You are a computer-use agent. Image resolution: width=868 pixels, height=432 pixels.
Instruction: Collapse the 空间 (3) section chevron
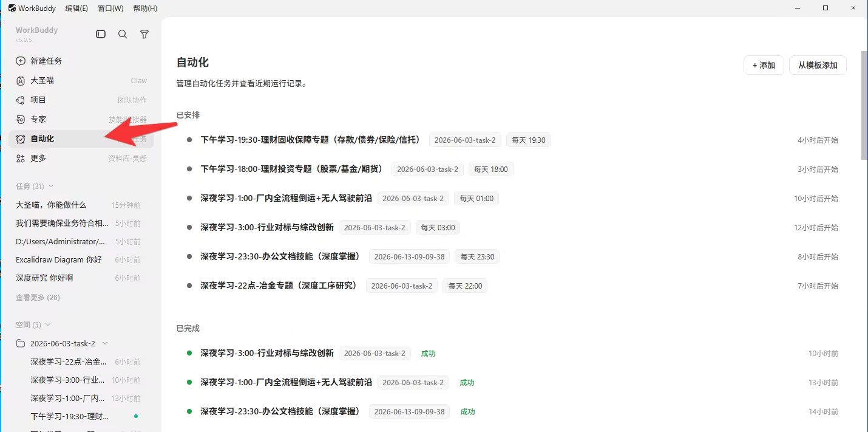pyautogui.click(x=49, y=324)
